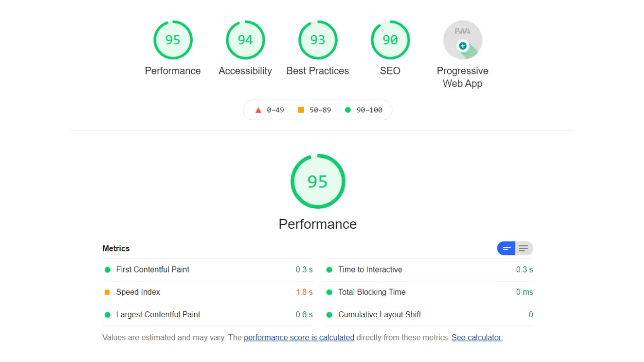Screen dimensions: 644x362
Task: Open the See calculator link
Action: click(476, 337)
